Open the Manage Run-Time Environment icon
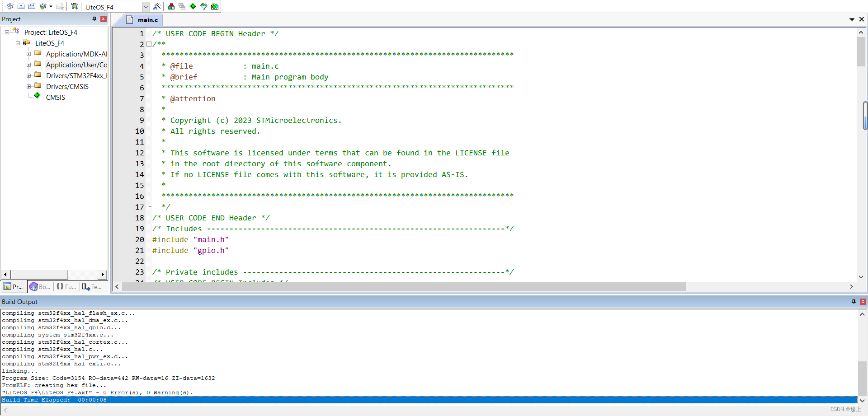 pyautogui.click(x=193, y=6)
